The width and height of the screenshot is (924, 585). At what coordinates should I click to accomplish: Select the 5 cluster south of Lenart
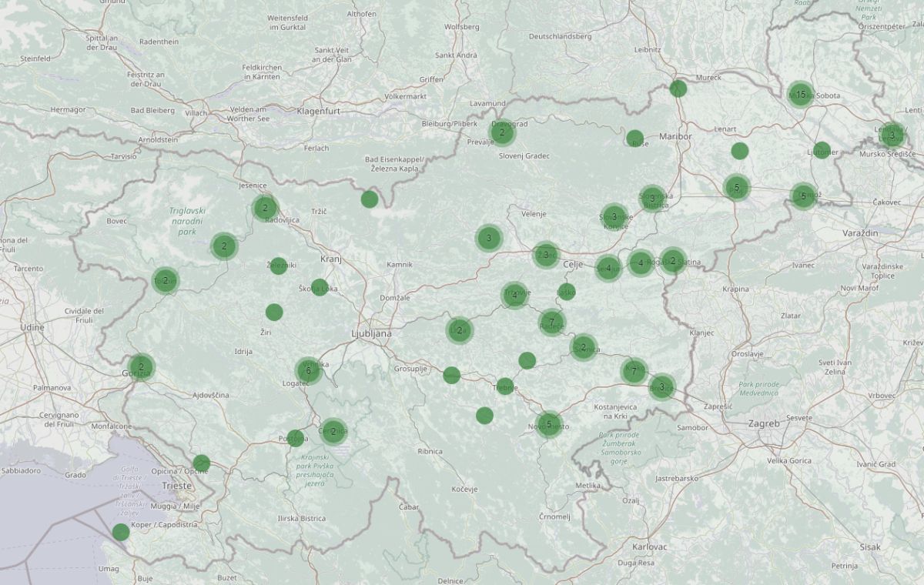coord(736,187)
